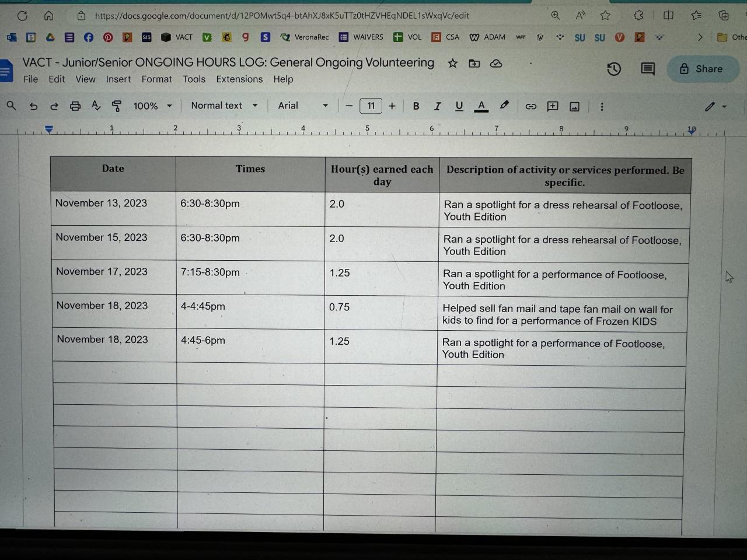
Task: Toggle browser split screen
Action: (668, 16)
